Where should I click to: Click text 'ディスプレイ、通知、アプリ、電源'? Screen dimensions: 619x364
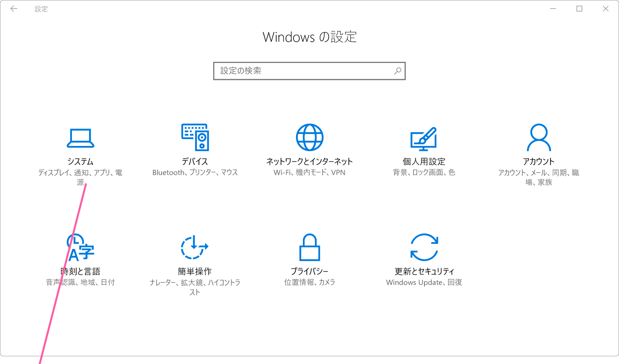pyautogui.click(x=80, y=177)
